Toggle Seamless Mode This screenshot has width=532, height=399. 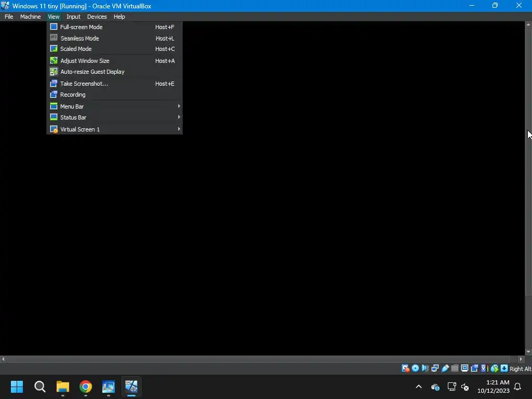pos(114,38)
